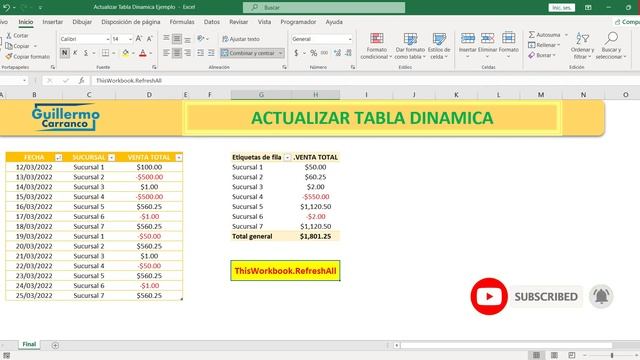Image resolution: width=640 pixels, height=360 pixels.
Task: Click the Copiar formato brush
Action: pyautogui.click(x=27, y=57)
